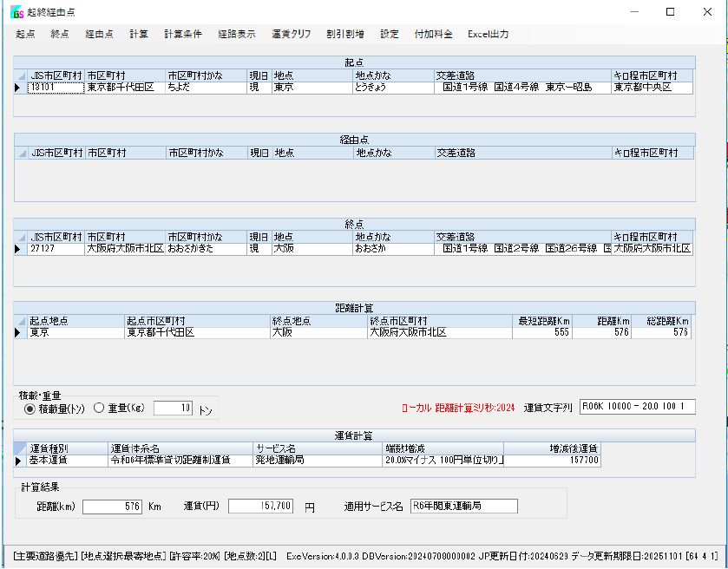728x569 pixels.
Task: Open the 起点 menu
Action: click(25, 35)
